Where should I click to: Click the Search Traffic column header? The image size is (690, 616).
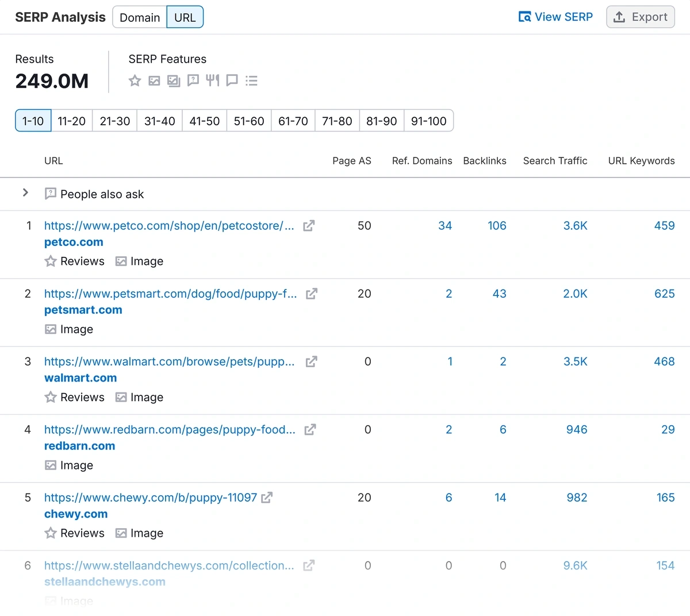(x=555, y=161)
